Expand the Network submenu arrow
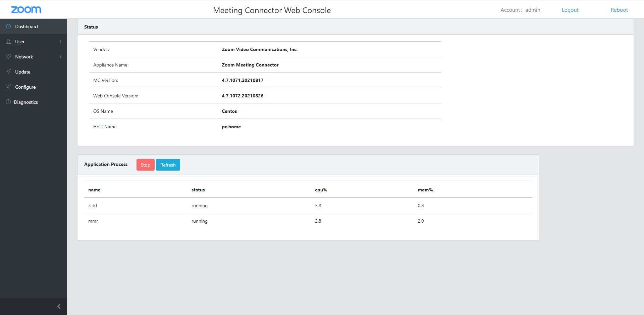Screen dimensions: 644x315 pos(60,57)
